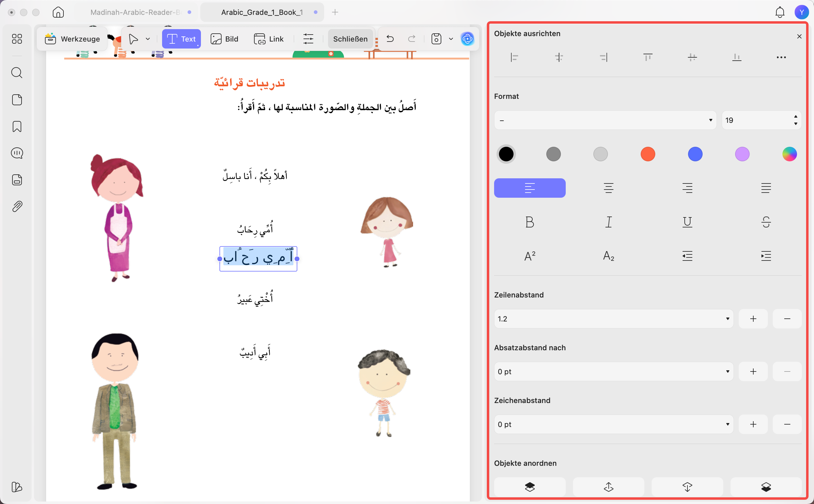Open the Zeichenabstand dropdown
The height and width of the screenshot is (504, 814).
point(613,424)
